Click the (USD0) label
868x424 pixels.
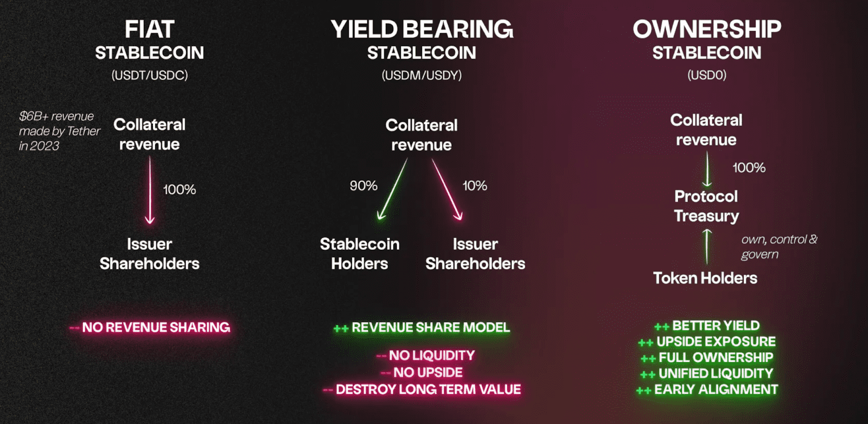tap(706, 75)
